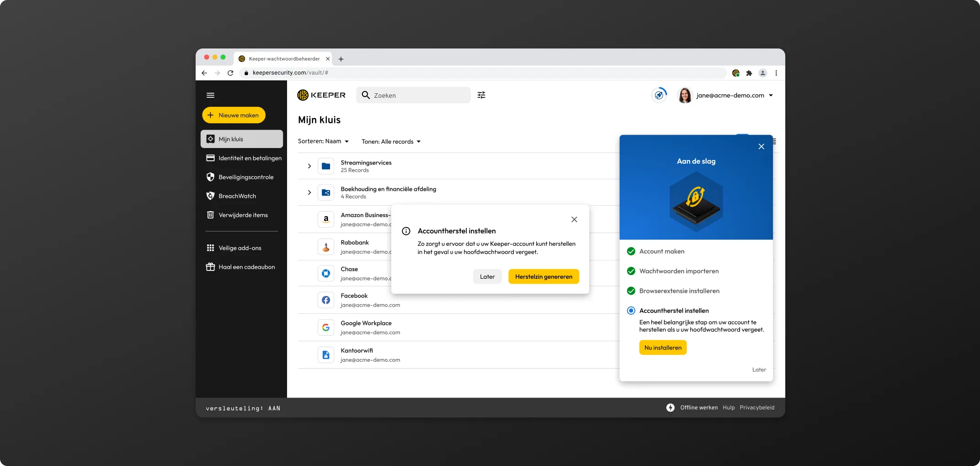Select the Accountherstel instellen radio step
This screenshot has width=980, height=466.
pos(631,311)
